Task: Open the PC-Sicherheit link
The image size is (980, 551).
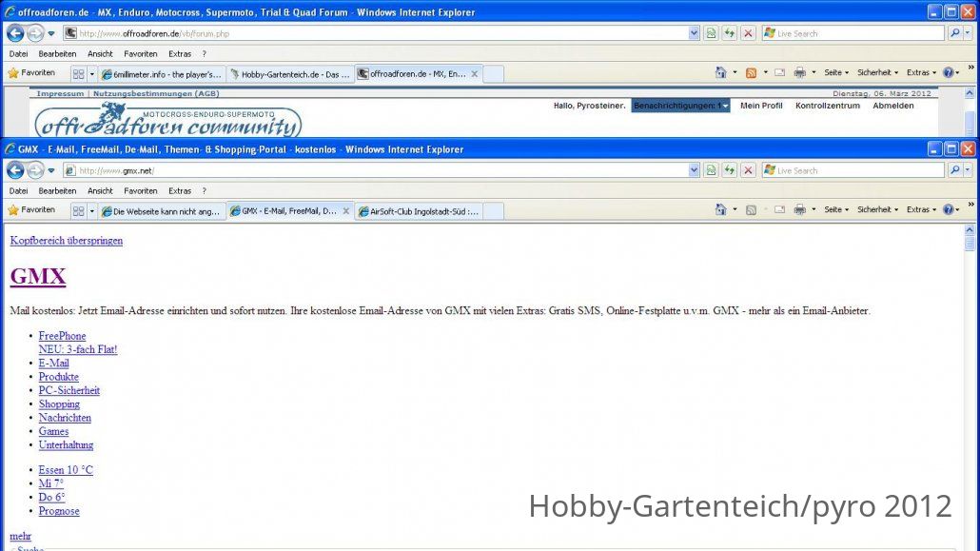Action: (x=69, y=390)
